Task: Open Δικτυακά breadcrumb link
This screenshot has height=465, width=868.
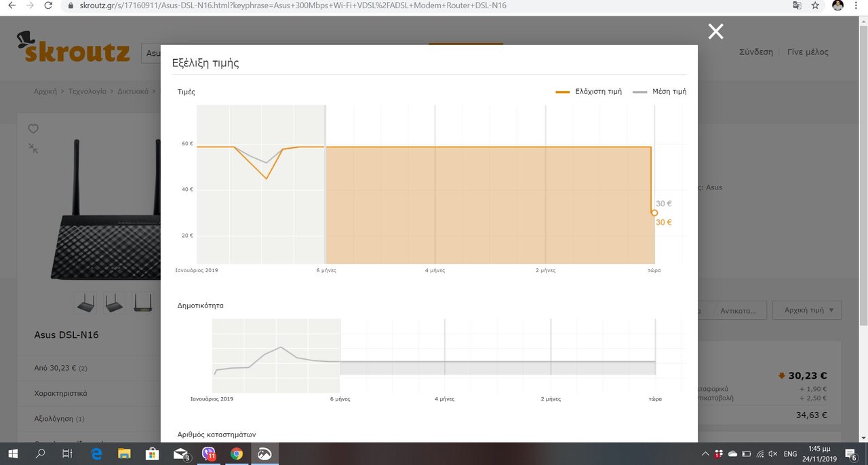Action: click(133, 91)
